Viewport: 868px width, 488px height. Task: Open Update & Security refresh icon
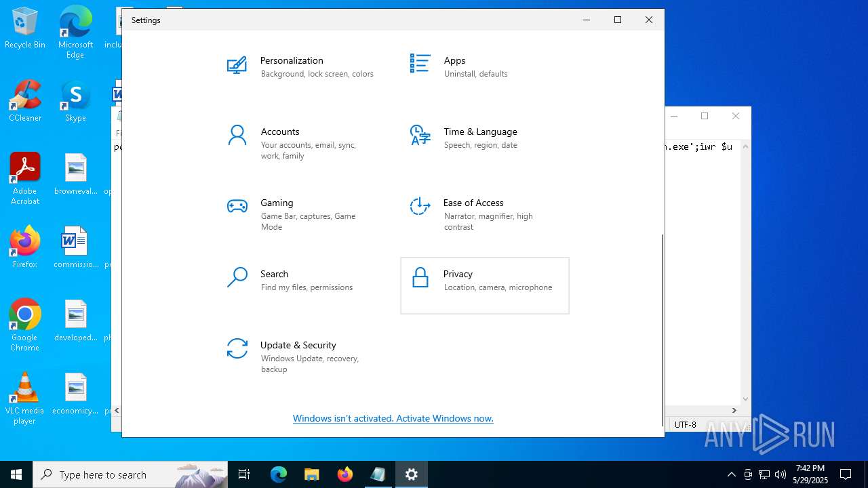[x=237, y=348]
